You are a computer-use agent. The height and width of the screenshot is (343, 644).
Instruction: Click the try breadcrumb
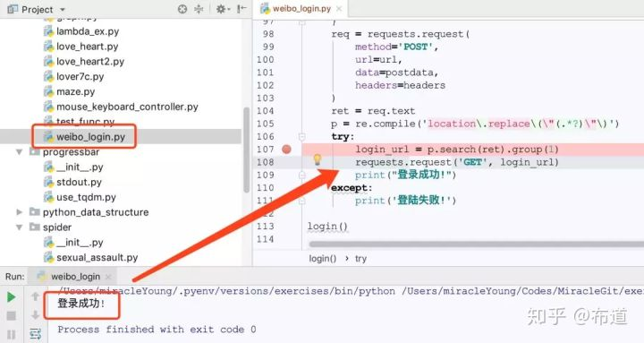[360, 258]
